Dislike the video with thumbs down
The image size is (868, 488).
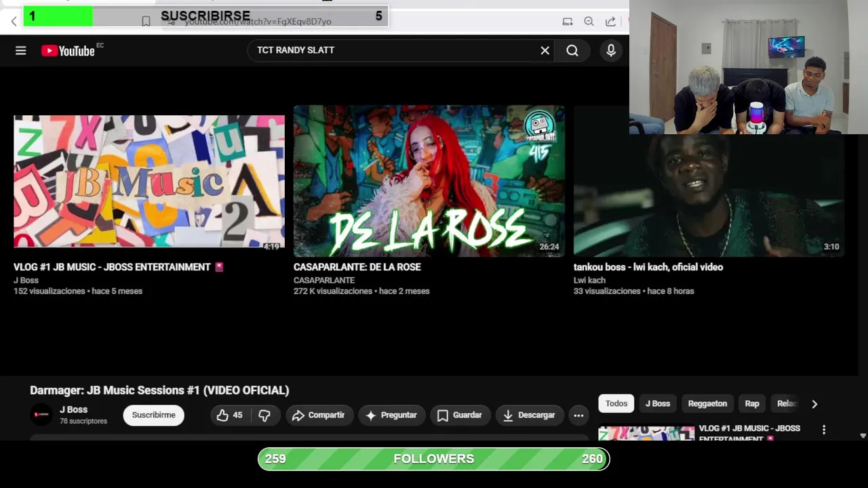point(264,415)
